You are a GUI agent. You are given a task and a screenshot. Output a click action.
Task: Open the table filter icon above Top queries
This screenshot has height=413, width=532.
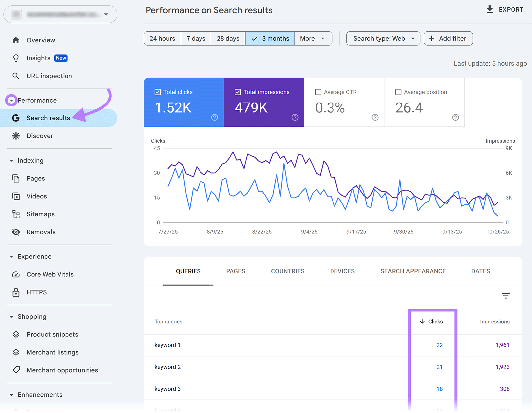click(505, 296)
